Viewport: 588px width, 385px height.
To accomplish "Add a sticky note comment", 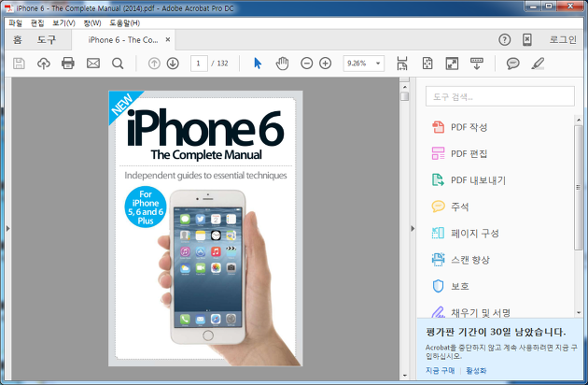I will pos(512,64).
